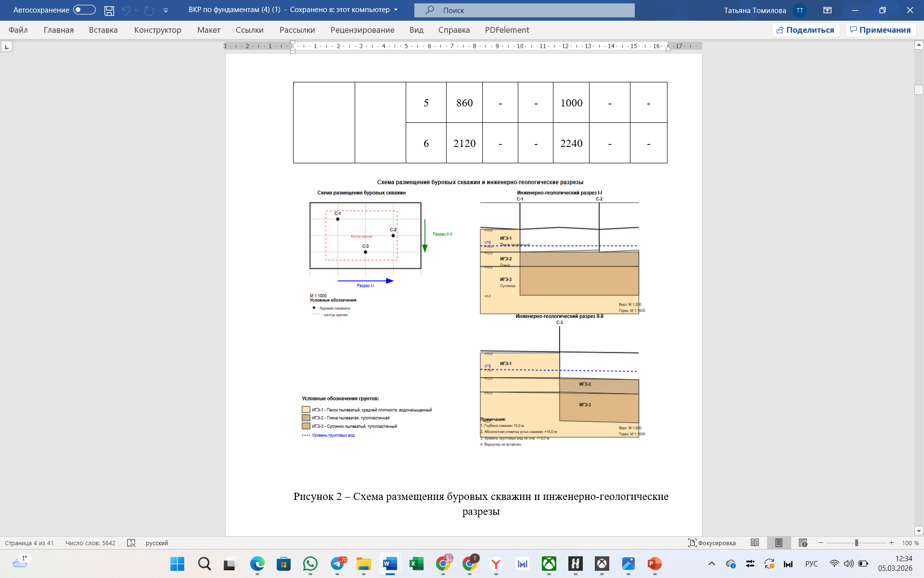Select table cell containing 1000
The height and width of the screenshot is (578, 924).
(x=571, y=103)
